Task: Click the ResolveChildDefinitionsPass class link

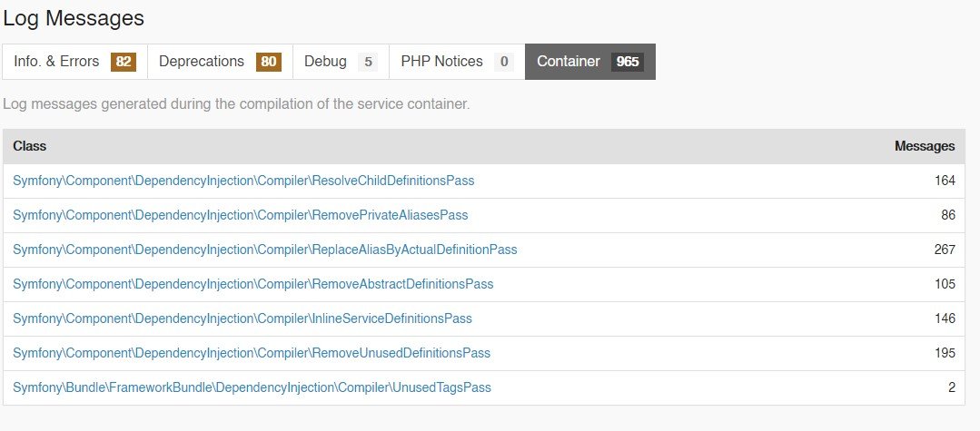Action: point(243,181)
